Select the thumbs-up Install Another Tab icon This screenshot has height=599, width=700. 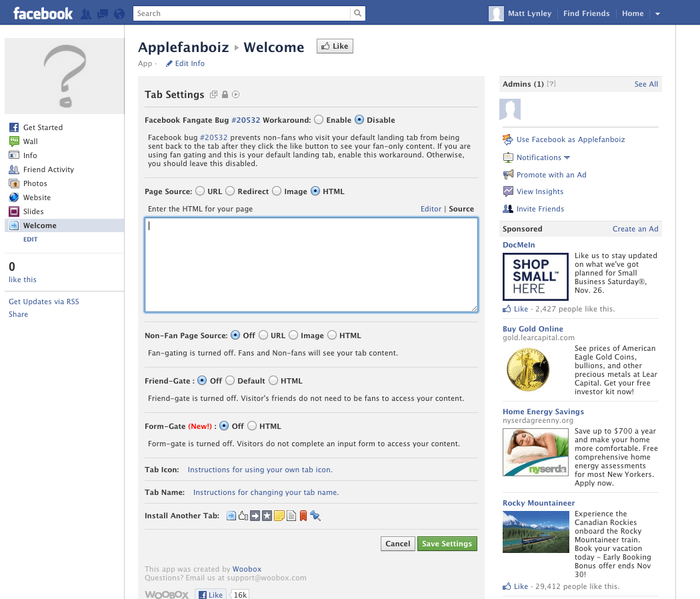coord(242,515)
